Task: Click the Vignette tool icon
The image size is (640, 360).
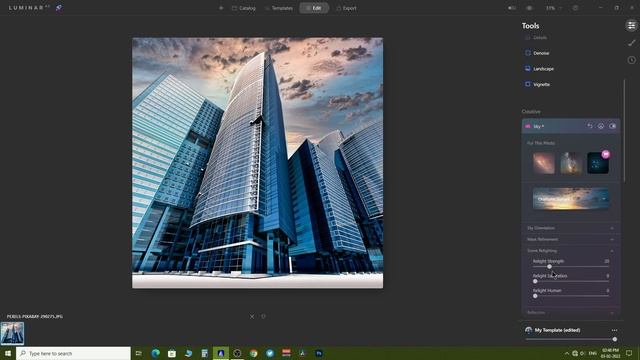Action: (528, 84)
